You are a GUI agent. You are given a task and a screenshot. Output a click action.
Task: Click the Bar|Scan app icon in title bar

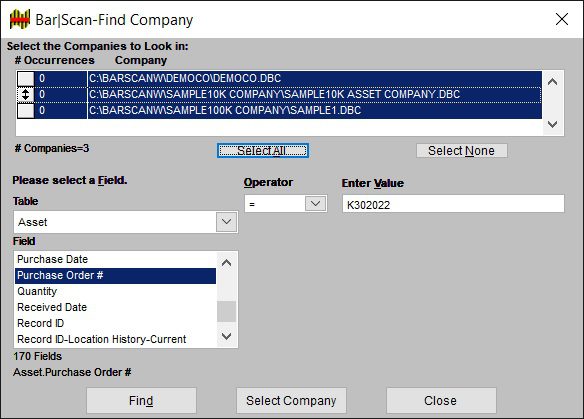(x=20, y=19)
